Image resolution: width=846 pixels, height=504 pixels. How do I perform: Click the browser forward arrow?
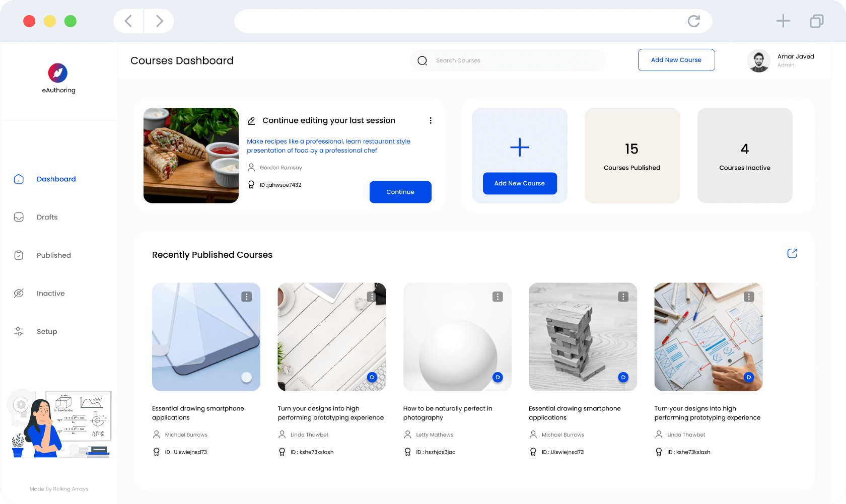pyautogui.click(x=159, y=21)
